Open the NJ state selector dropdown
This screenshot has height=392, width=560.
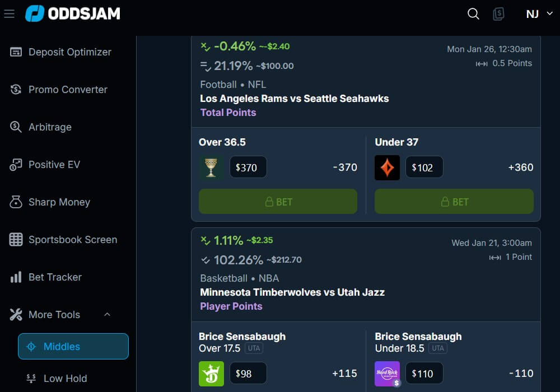click(536, 14)
